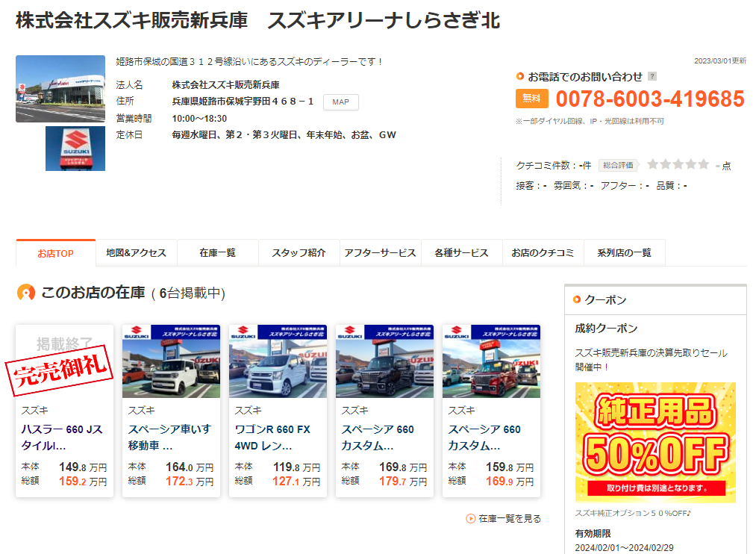The width and height of the screenshot is (756, 554).
Task: Click the MAP button next to address
Action: 340,102
